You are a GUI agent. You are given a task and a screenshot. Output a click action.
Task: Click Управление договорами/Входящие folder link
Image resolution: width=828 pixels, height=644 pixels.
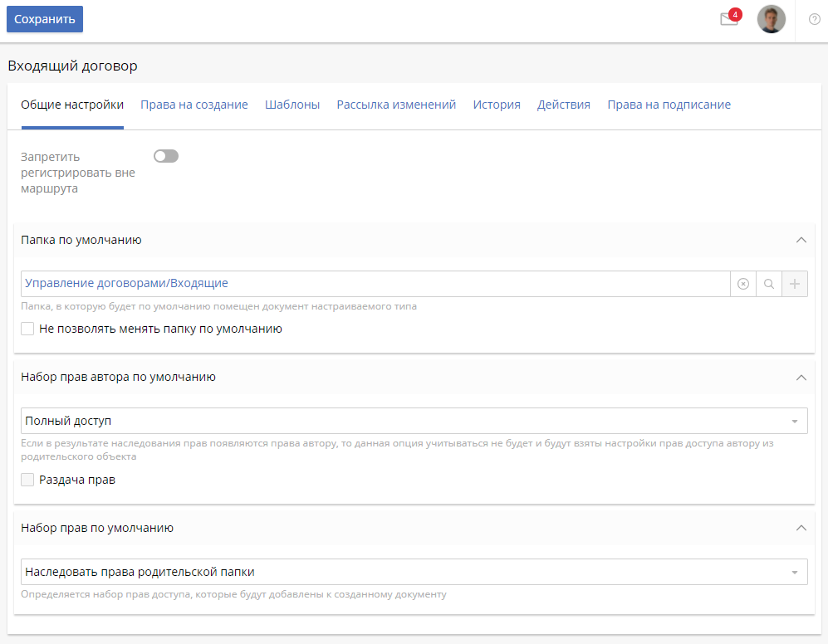click(126, 284)
